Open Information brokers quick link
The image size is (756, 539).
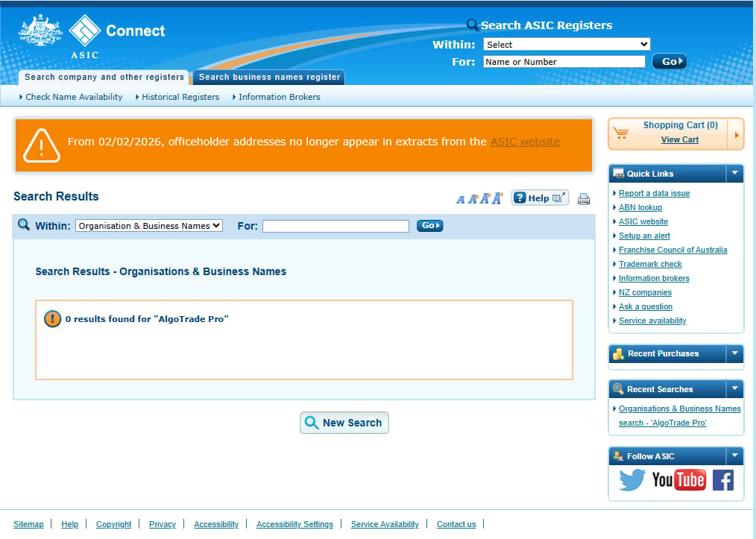tap(654, 278)
